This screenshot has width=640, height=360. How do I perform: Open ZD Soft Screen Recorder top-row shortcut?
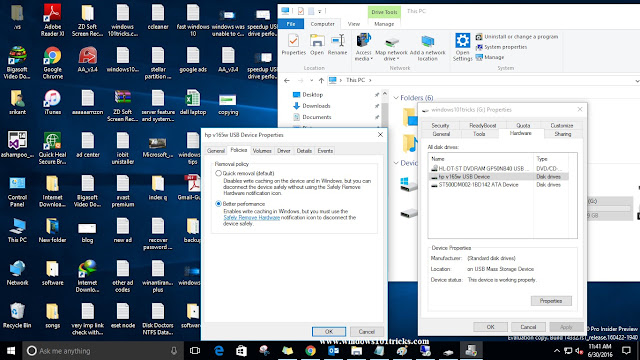tap(87, 20)
